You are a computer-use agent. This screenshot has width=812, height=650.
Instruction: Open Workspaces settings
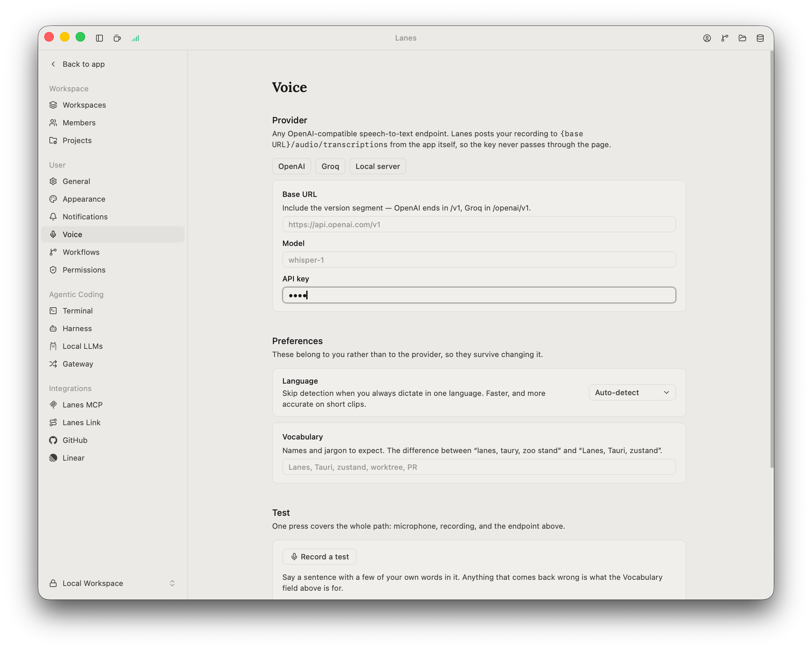click(113, 105)
